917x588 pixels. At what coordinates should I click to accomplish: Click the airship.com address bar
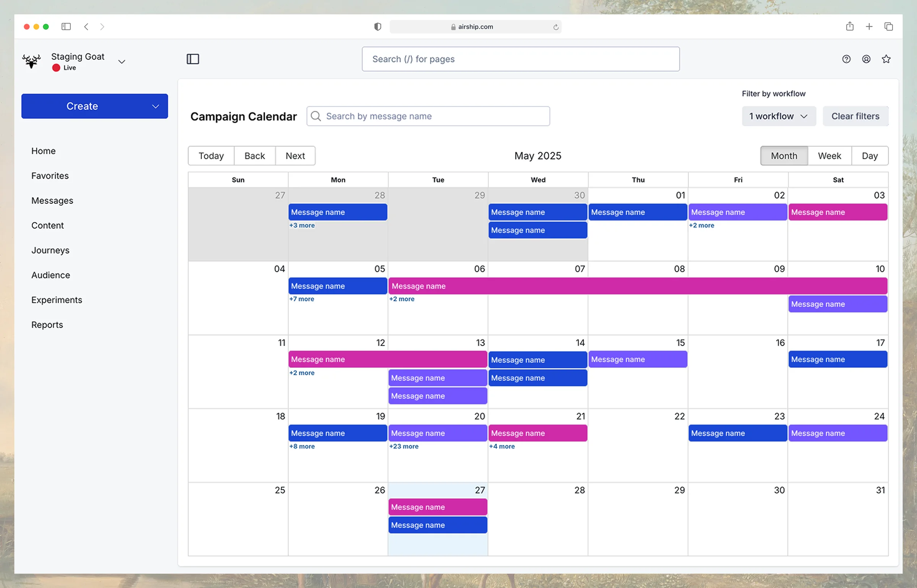[475, 27]
